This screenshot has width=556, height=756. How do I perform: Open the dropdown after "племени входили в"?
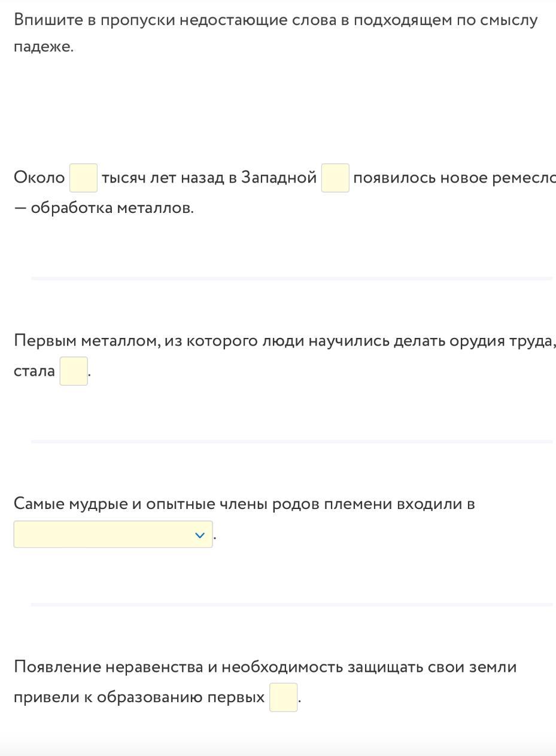[113, 534]
